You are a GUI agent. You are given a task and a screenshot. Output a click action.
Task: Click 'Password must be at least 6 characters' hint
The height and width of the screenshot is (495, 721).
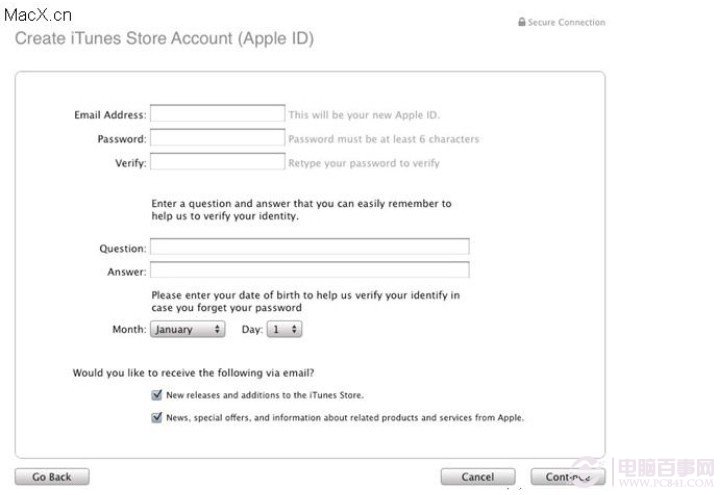coord(383,139)
